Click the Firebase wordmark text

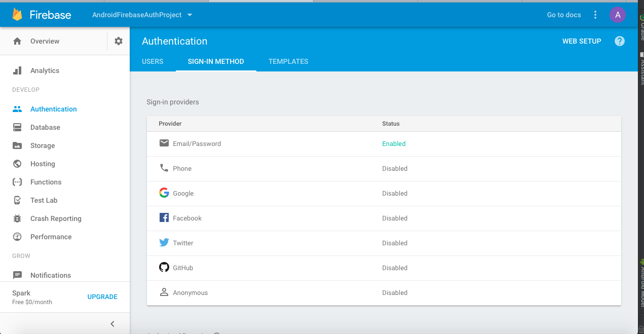(50, 15)
